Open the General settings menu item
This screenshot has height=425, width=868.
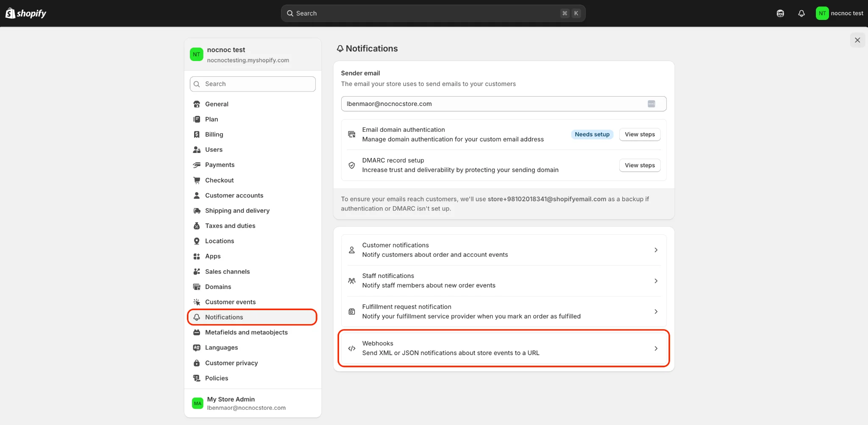coord(253,104)
